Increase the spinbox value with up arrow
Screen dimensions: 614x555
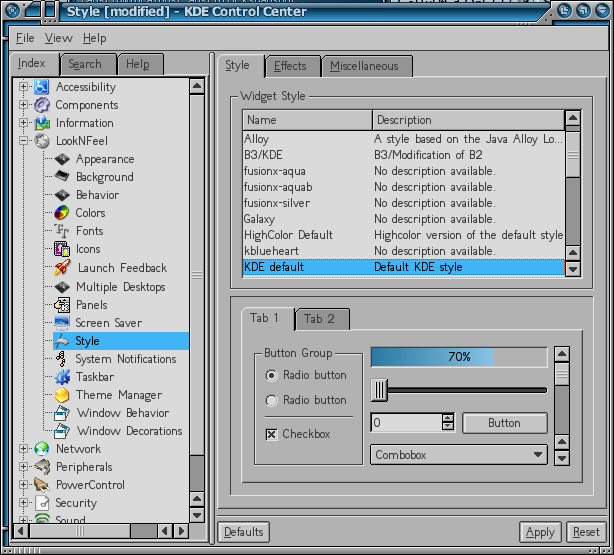click(448, 418)
